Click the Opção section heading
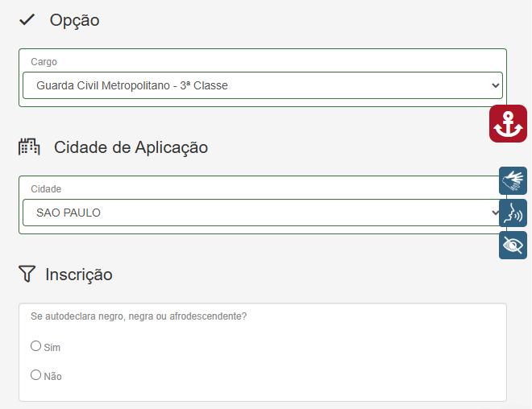Viewport: 532px width, 409px height. click(x=74, y=20)
